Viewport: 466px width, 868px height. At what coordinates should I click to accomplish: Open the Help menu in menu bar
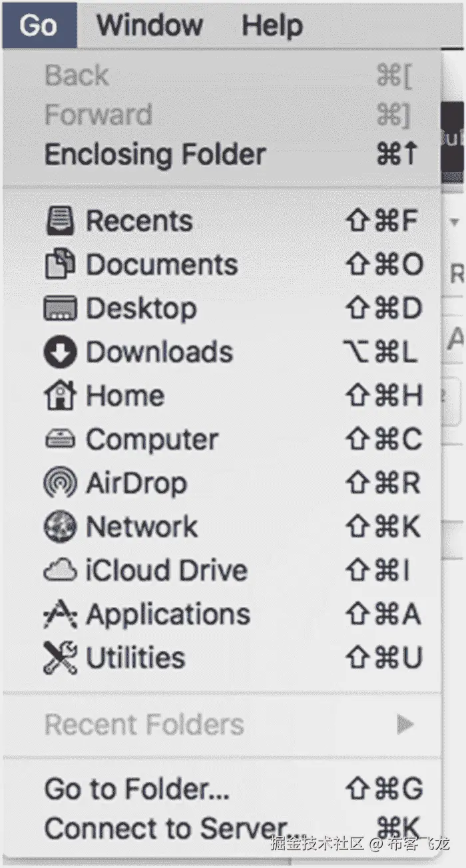(x=272, y=25)
